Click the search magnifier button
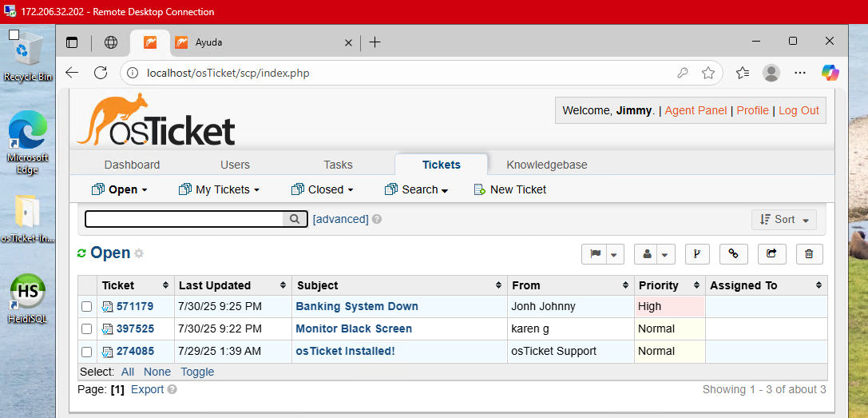Screen dimensions: 868x418 pos(295,219)
